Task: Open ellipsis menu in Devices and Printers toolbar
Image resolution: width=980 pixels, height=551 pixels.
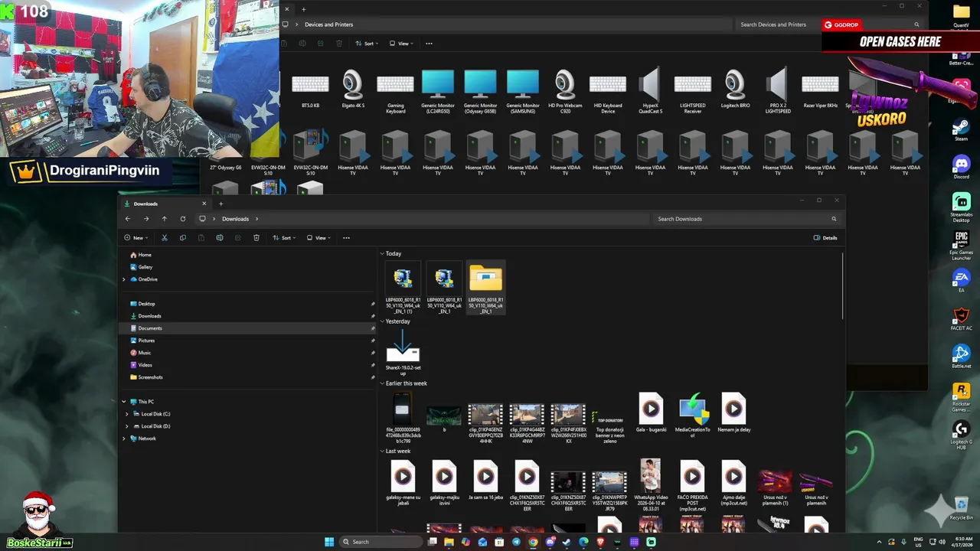Action: [429, 44]
